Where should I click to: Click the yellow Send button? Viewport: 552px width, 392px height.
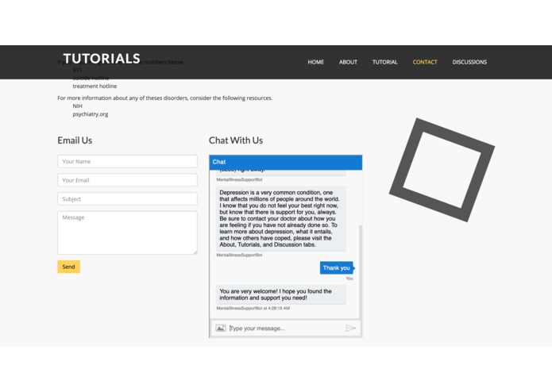(68, 267)
